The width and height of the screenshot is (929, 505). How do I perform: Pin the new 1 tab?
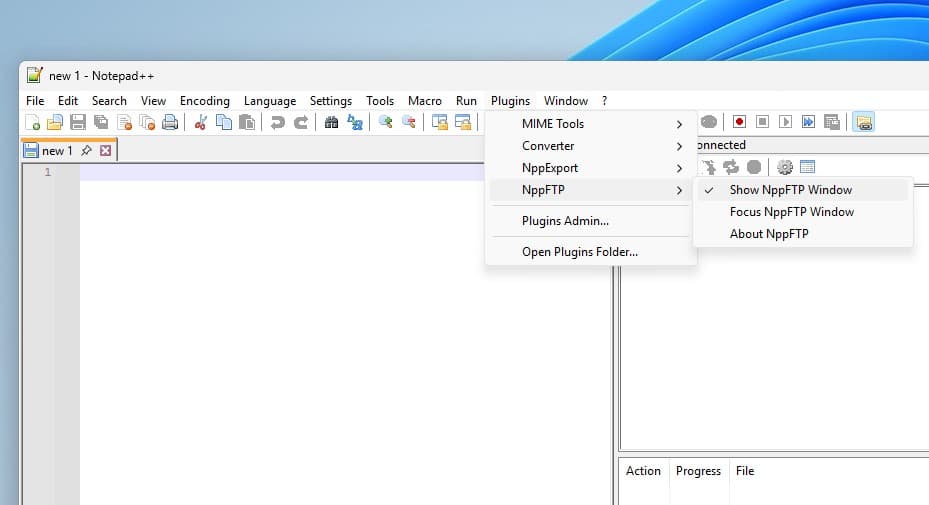click(x=87, y=151)
